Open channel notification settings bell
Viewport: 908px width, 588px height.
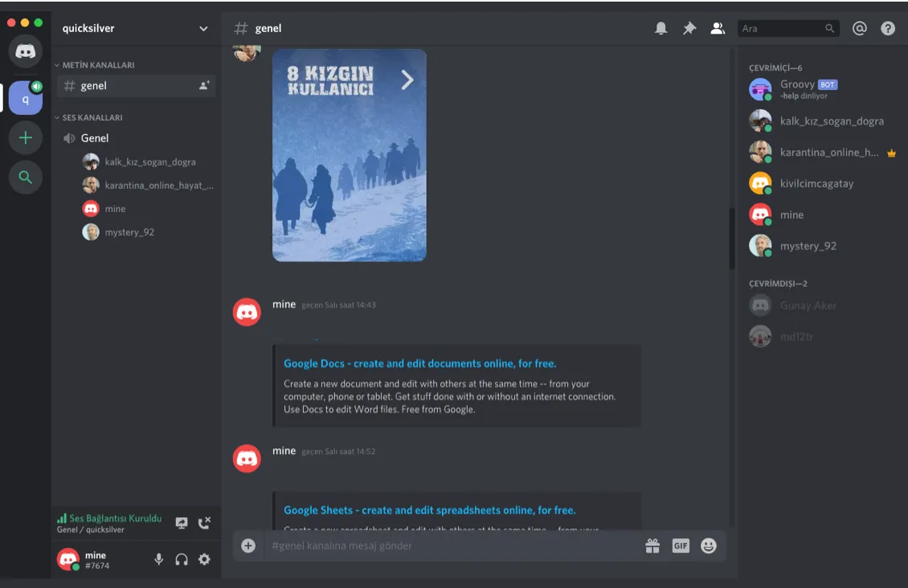coord(660,27)
